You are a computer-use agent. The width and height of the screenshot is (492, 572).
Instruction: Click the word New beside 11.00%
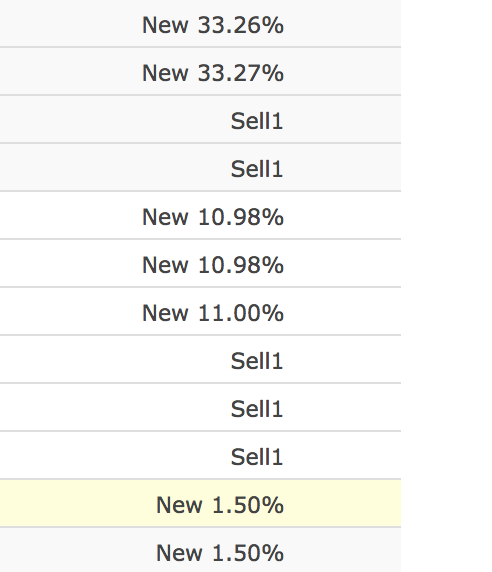pyautogui.click(x=165, y=313)
